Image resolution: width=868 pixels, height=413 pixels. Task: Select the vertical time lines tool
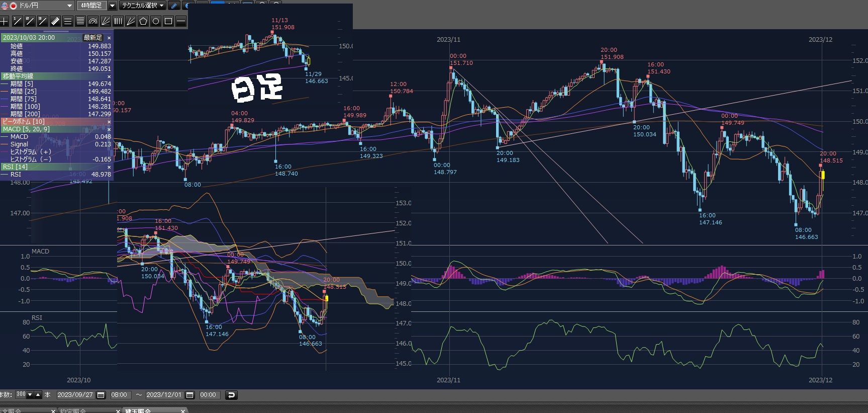[x=118, y=21]
